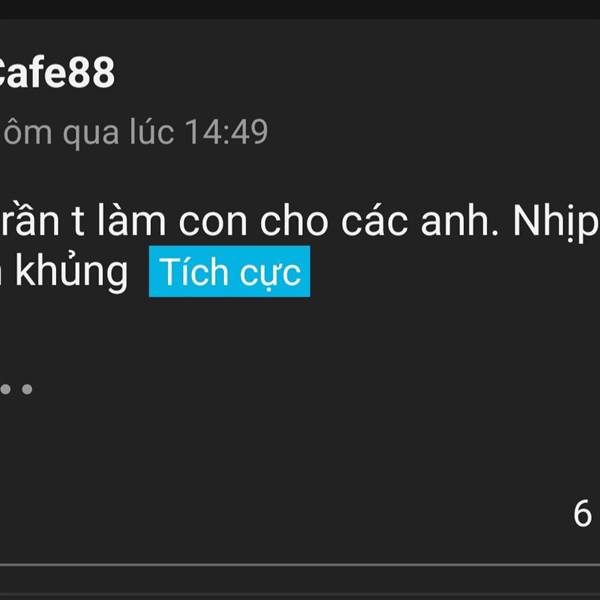Click the word "cực" inside the blue tag
Screen dimensions: 600x600
270,273
